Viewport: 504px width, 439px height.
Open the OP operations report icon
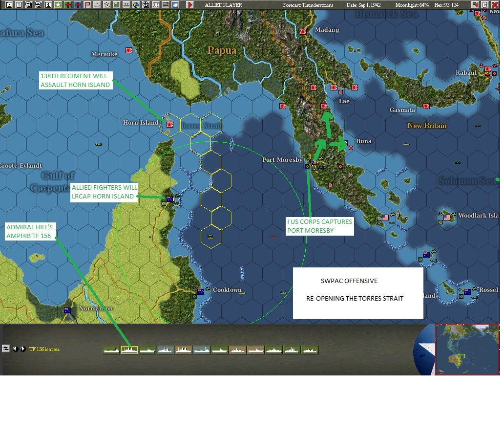(156, 4)
